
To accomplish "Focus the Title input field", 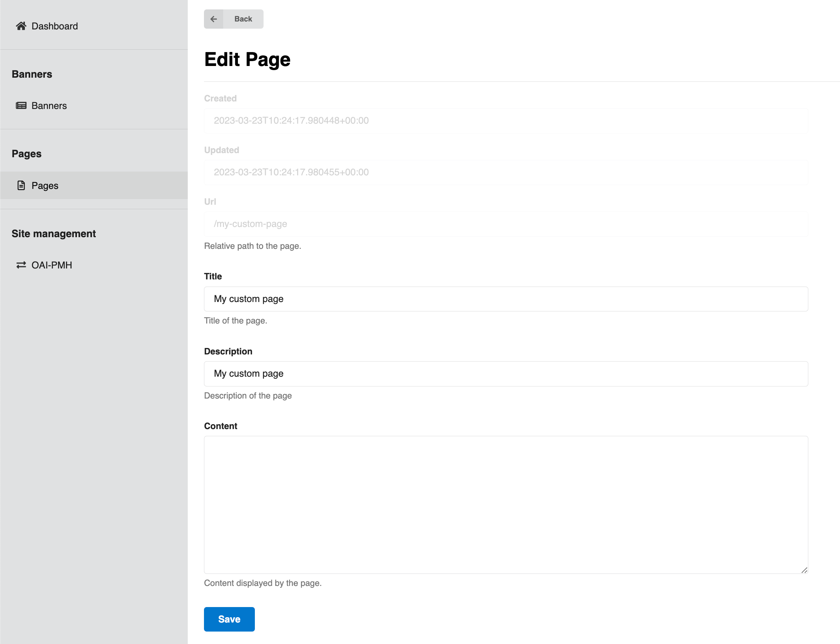I will click(506, 299).
